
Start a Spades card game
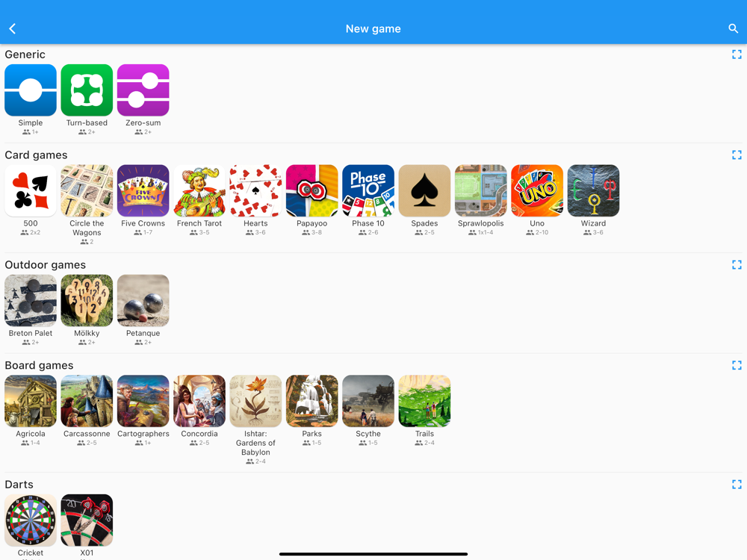click(x=424, y=190)
